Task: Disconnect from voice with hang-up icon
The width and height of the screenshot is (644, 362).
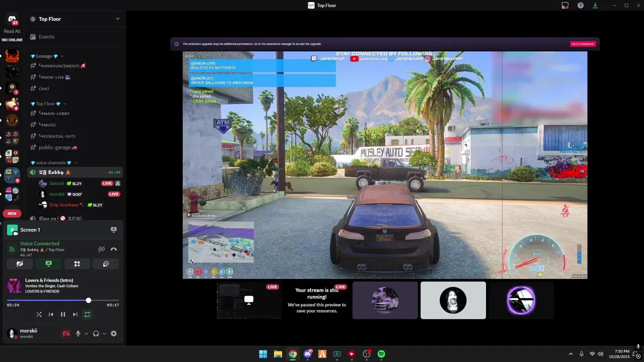Action: 114,249
